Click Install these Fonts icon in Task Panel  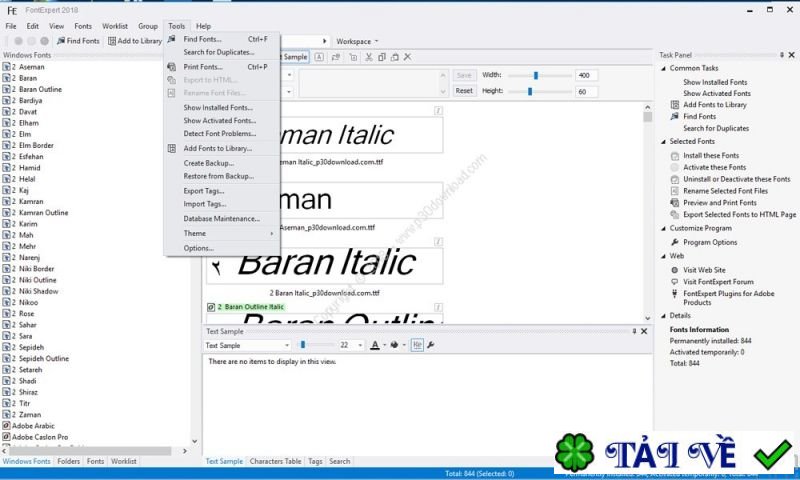tap(674, 156)
